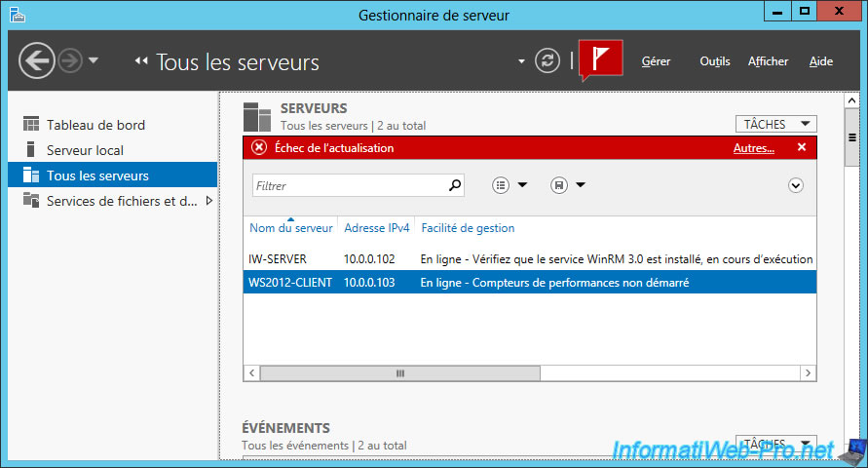Click the Back navigation arrow
The height and width of the screenshot is (468, 868).
pos(37,60)
